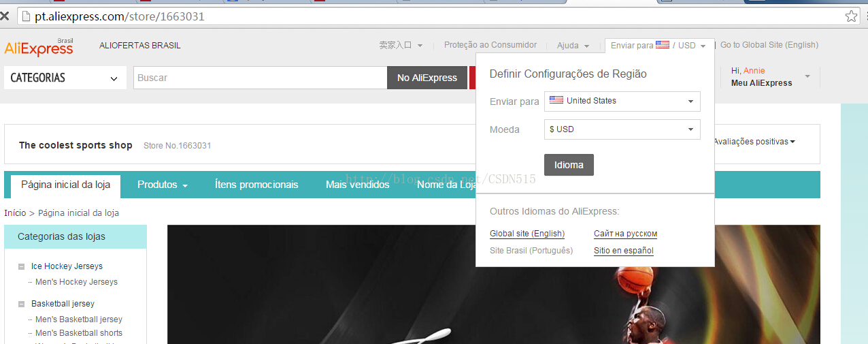Open Nome da Loja tab
The width and height of the screenshot is (868, 344).
click(446, 185)
